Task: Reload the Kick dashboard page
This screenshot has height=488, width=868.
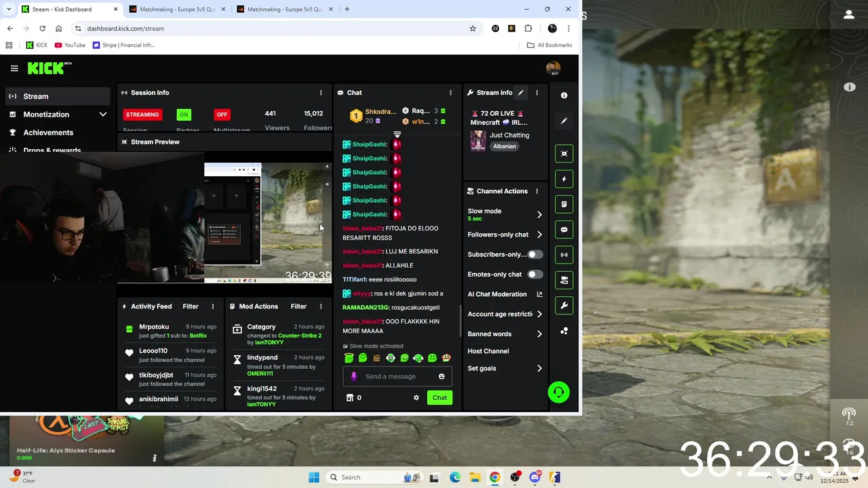Action: (x=42, y=28)
